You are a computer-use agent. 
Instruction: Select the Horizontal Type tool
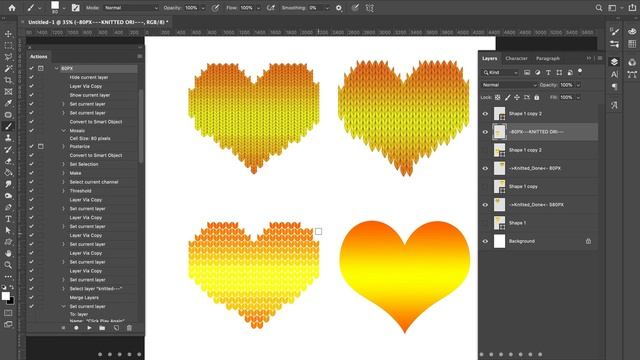point(8,219)
